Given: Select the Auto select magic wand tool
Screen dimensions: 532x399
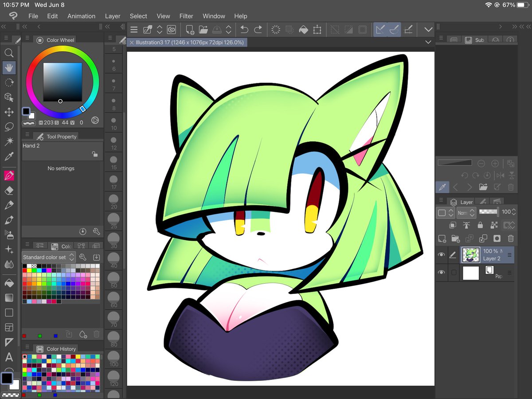Looking at the screenshot, I should [9, 141].
